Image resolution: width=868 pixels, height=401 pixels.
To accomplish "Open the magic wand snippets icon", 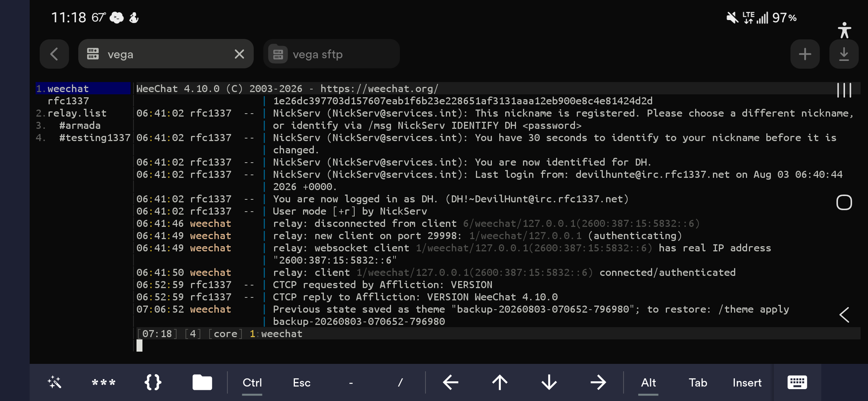I will point(54,382).
